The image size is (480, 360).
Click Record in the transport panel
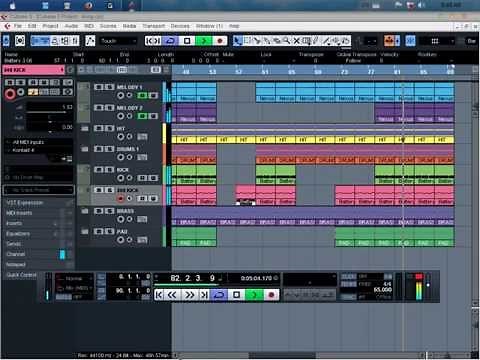pyautogui.click(x=271, y=295)
